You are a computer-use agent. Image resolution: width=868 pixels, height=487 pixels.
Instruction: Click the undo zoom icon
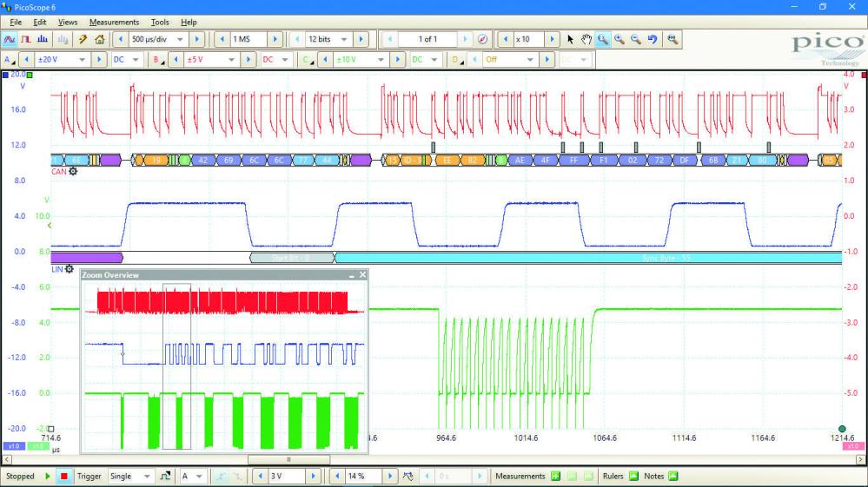point(652,39)
